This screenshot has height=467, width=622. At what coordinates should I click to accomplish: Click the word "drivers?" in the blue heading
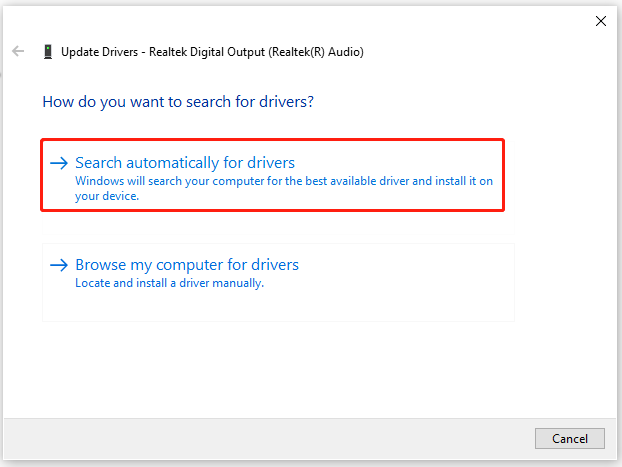(286, 102)
